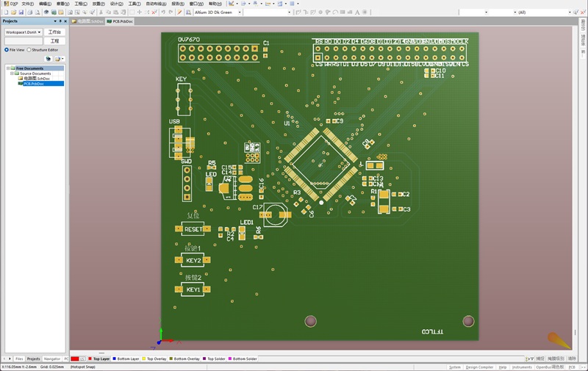Screen dimensions: 588x371
Task: Open the Projects panel options dropdown arrow
Action: pos(55,21)
